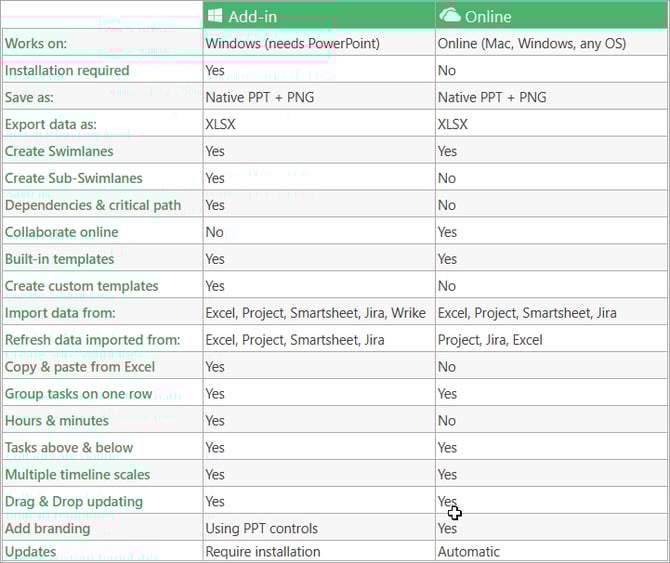Click 'Project, Jira, Excel' cell

tap(490, 340)
